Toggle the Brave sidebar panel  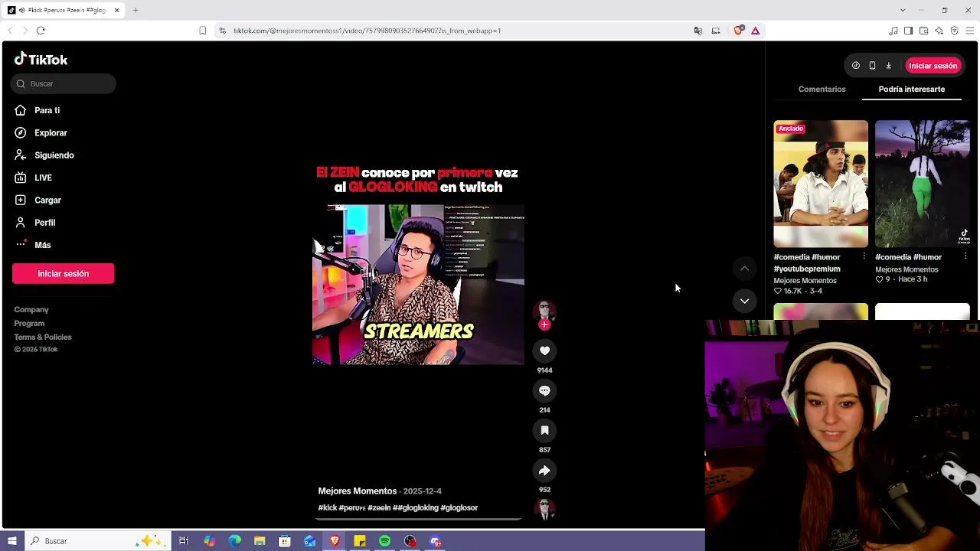[x=908, y=31]
